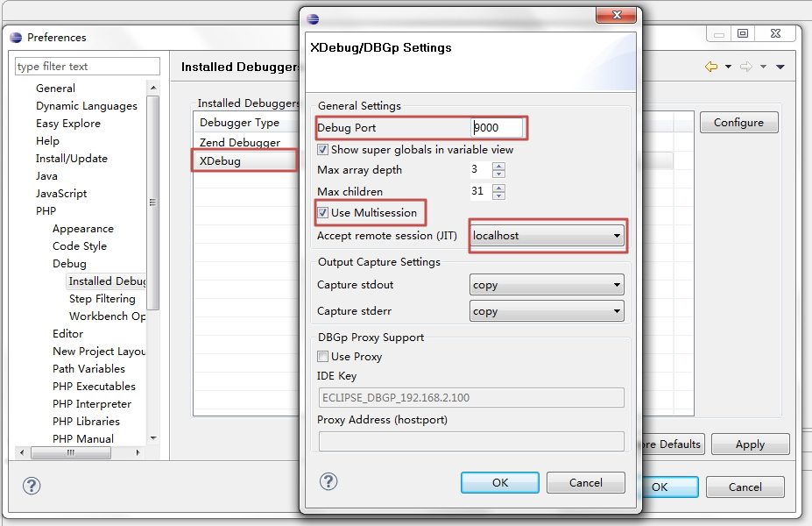This screenshot has height=526, width=812.
Task: Click Configure button in Preferences
Action: pyautogui.click(x=739, y=123)
